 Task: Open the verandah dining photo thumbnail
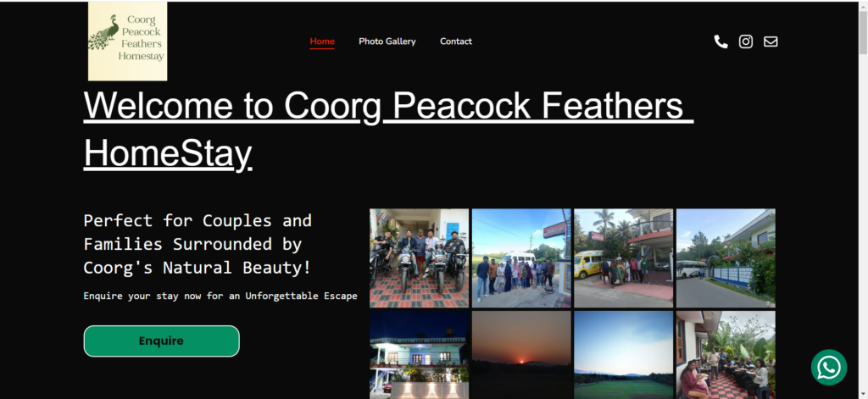tap(726, 355)
